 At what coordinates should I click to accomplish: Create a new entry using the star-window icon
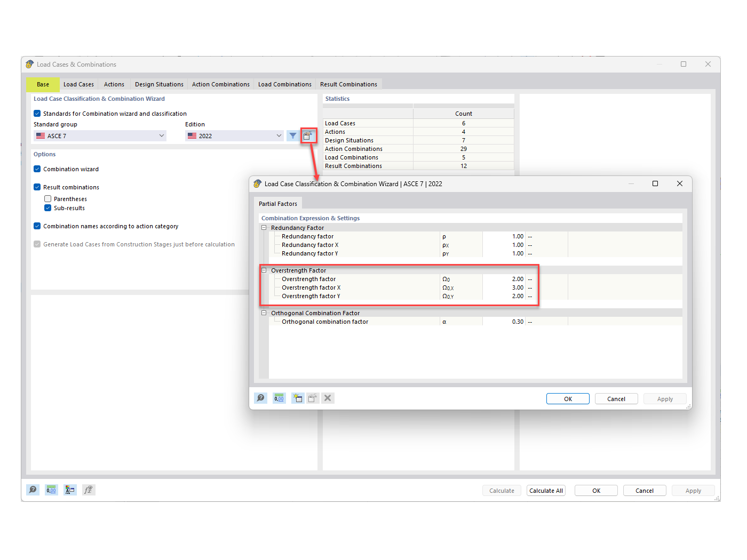297,398
